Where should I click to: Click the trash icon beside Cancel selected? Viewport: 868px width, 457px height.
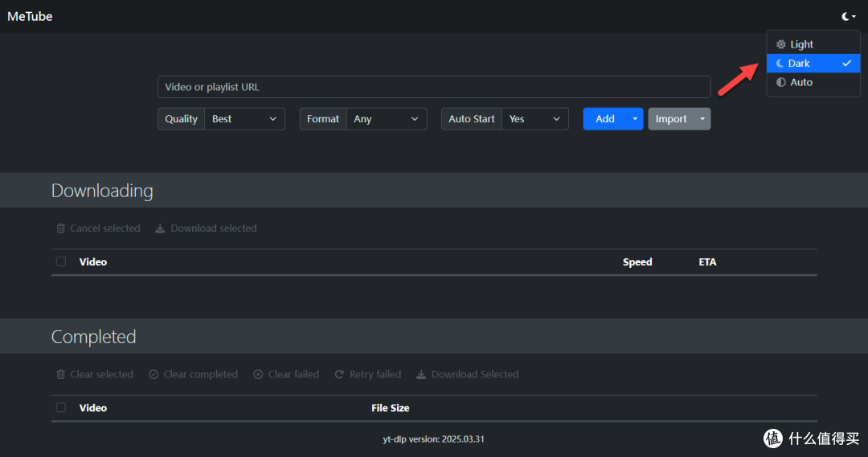[61, 228]
